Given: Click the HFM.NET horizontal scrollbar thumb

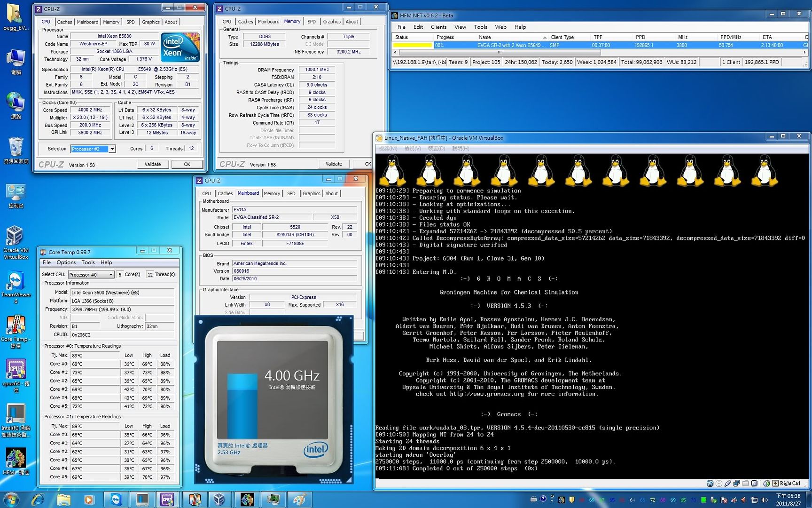Looking at the screenshot, I should pos(499,52).
